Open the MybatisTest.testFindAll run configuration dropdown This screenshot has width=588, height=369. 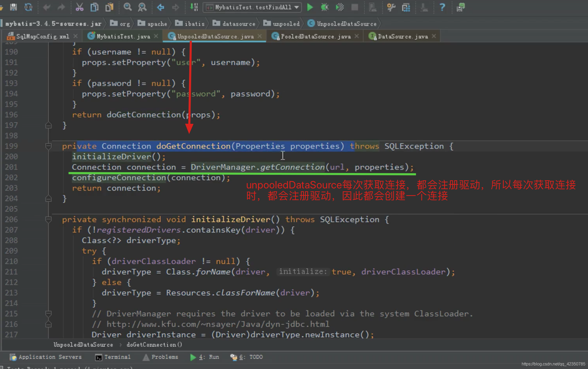252,7
